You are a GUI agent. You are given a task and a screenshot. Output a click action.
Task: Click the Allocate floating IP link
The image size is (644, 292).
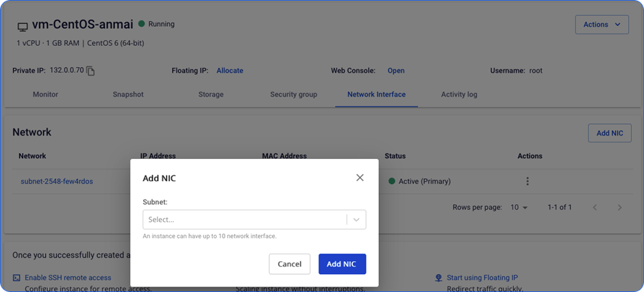pos(230,71)
